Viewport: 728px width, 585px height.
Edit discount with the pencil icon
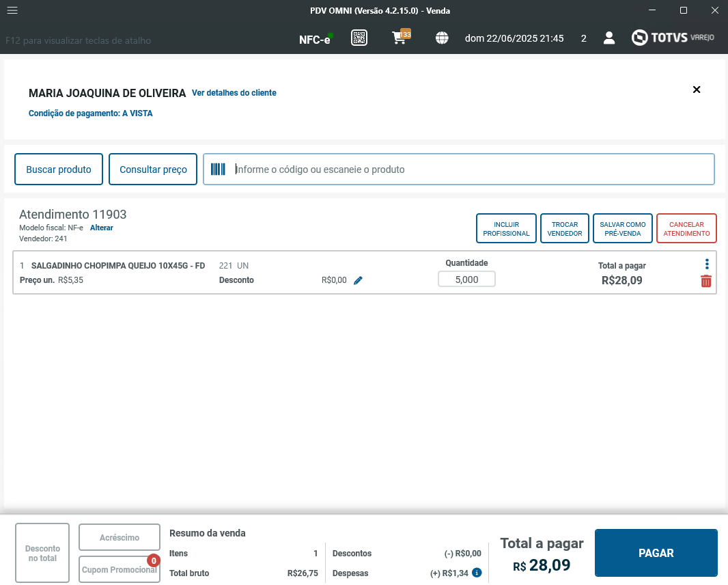click(x=358, y=280)
